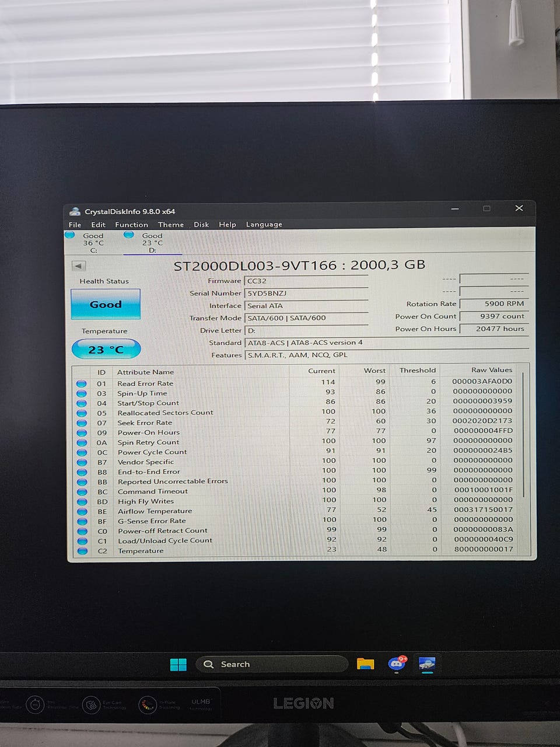Viewport: 560px width, 747px height.
Task: Click the Read Error Rate status orb
Action: 82,383
